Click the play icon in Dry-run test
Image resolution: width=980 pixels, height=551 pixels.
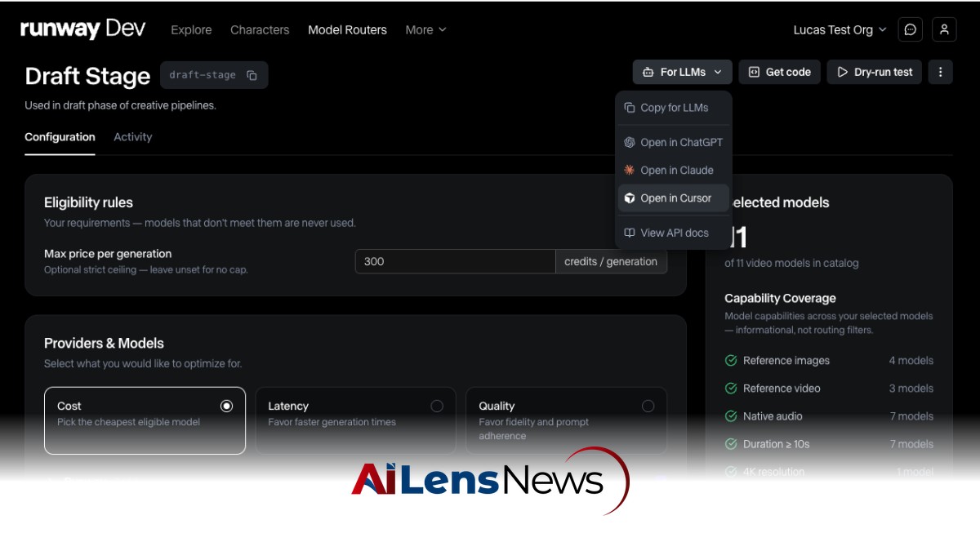pos(843,72)
